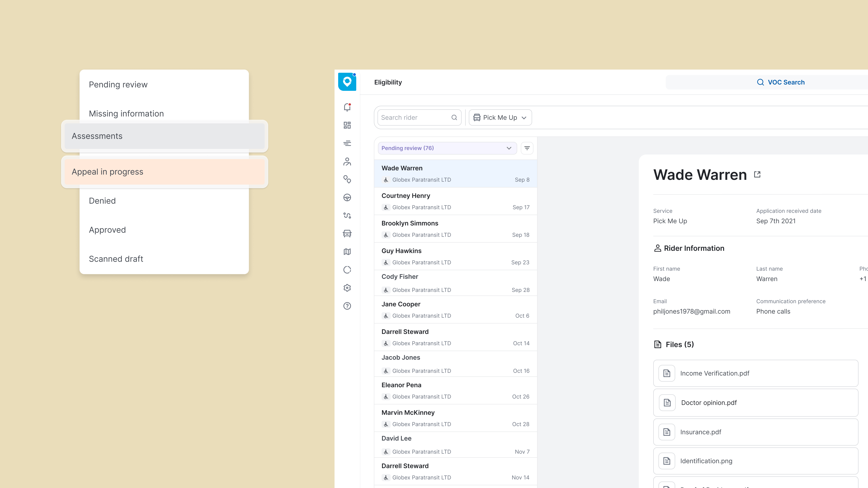Select Courtney Henry in the rider list
The height and width of the screenshot is (488, 868).
tap(455, 201)
